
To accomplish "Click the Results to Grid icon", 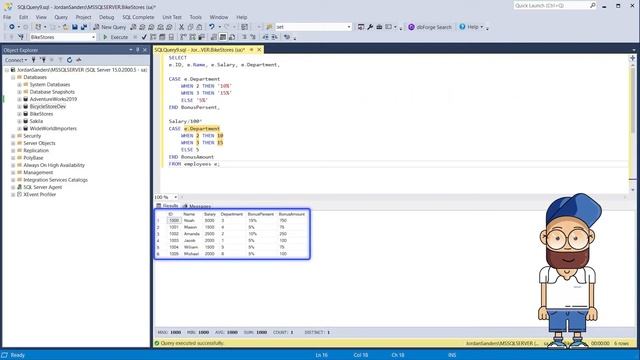I will pos(223,37).
